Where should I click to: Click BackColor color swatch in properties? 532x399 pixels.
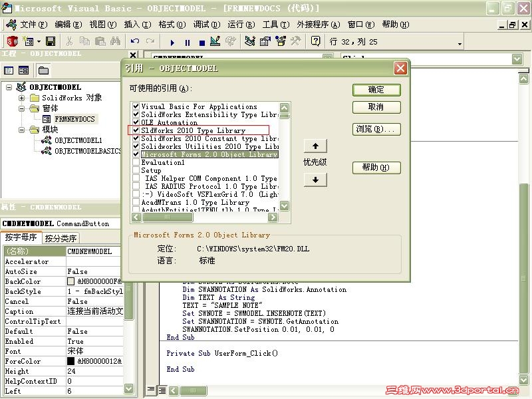click(x=71, y=281)
